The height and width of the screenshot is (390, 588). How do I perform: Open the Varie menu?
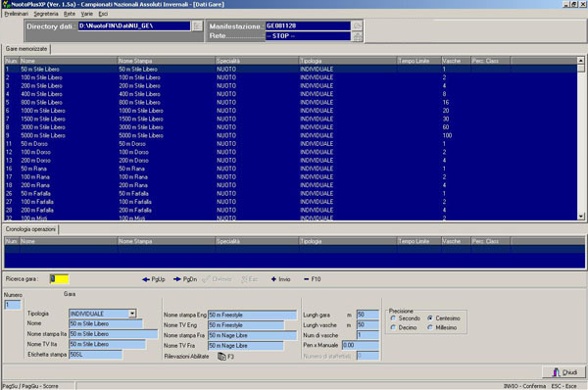click(x=87, y=14)
